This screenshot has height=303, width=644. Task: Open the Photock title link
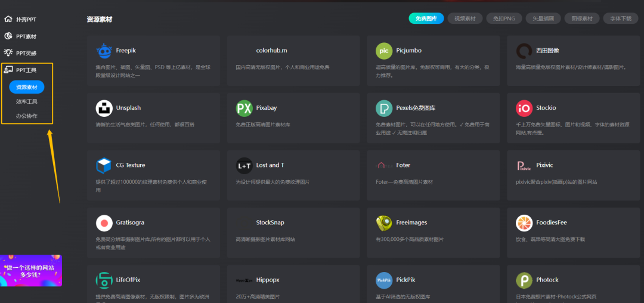tap(547, 280)
